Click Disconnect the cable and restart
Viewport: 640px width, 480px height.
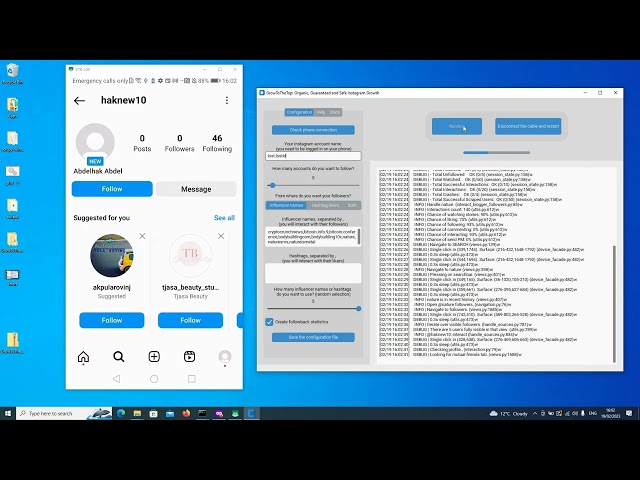528,127
